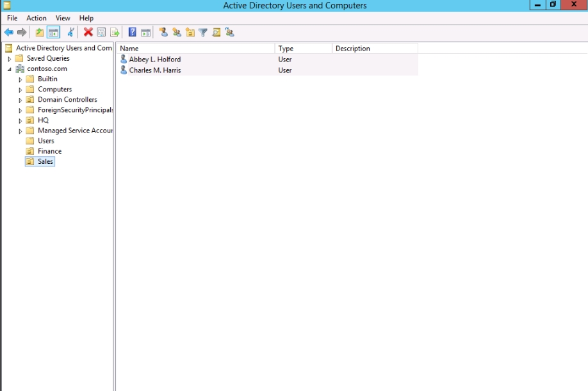Image resolution: width=588 pixels, height=391 pixels.
Task: Expand the HQ organizational unit
Action: tap(20, 120)
